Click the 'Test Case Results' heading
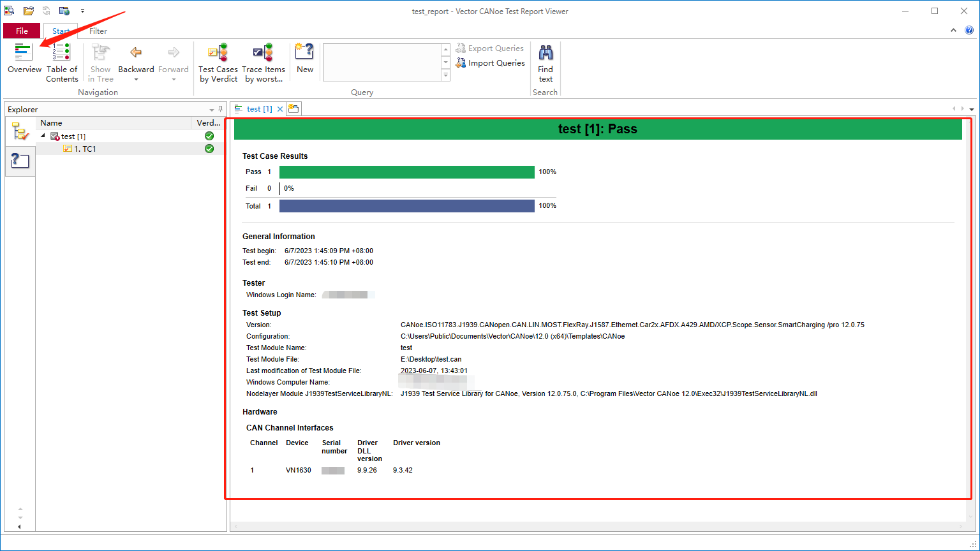 click(x=275, y=156)
